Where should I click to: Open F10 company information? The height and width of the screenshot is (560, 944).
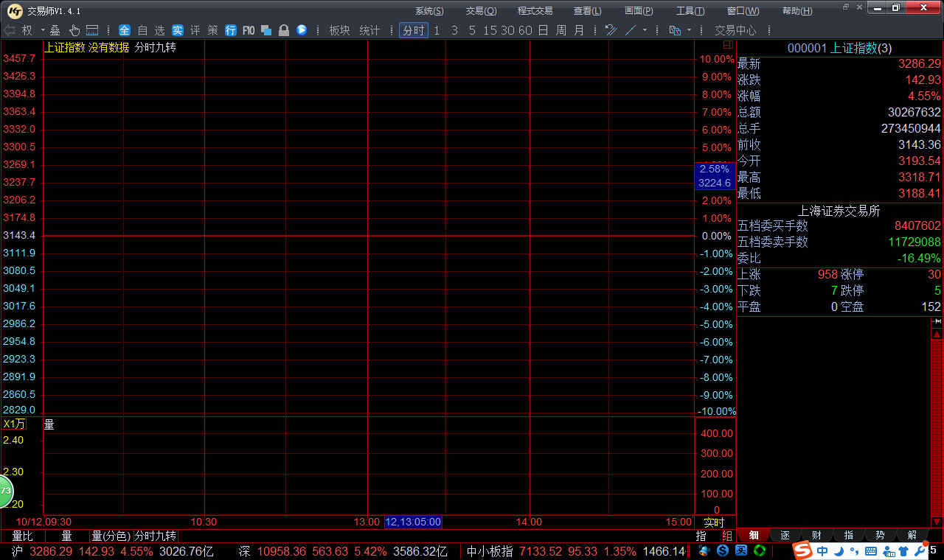pyautogui.click(x=249, y=30)
